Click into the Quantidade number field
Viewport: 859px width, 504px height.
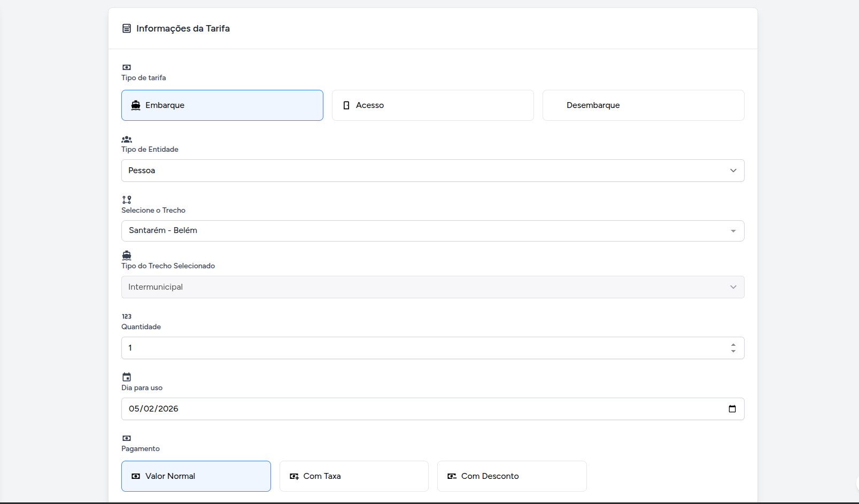tap(422, 348)
